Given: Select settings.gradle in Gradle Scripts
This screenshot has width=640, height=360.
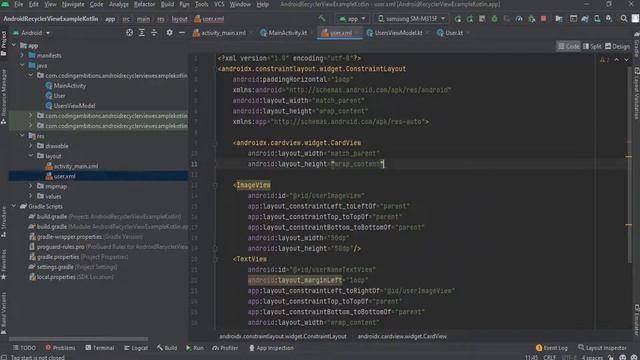Looking at the screenshot, I should pos(73,267).
